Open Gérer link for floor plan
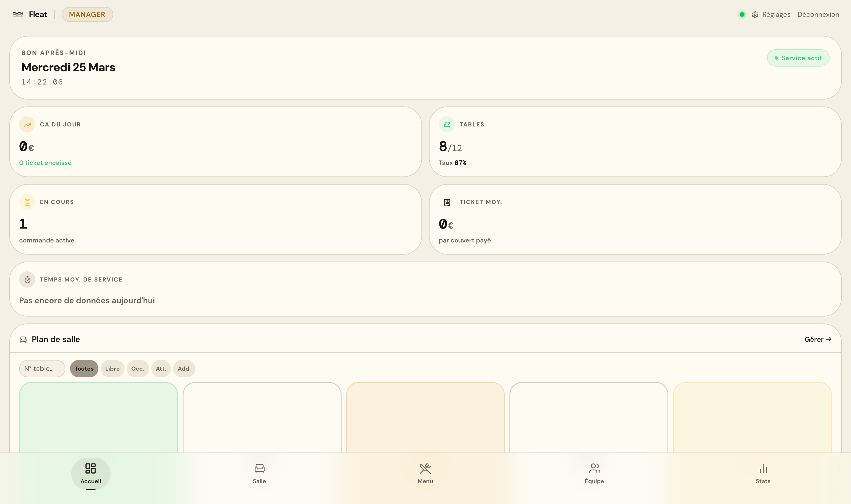The image size is (851, 504). tap(817, 339)
